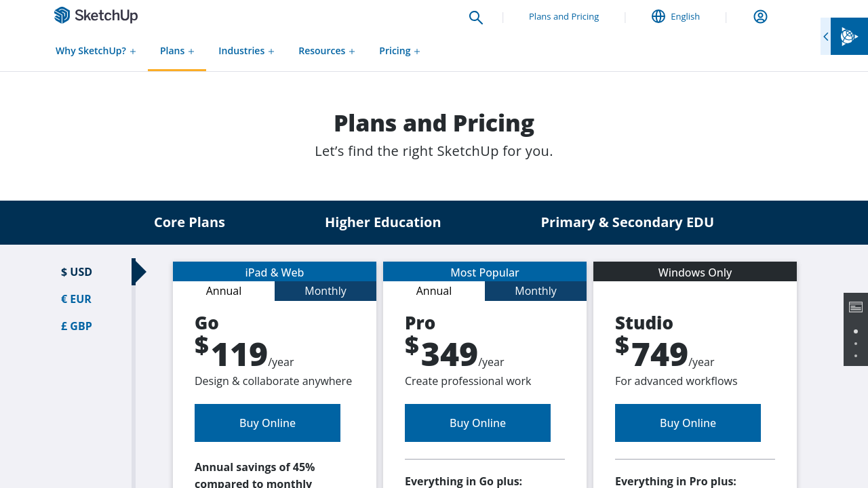Click Buy Online for Studio plan
Screen dimensions: 868x488
pyautogui.click(x=688, y=423)
